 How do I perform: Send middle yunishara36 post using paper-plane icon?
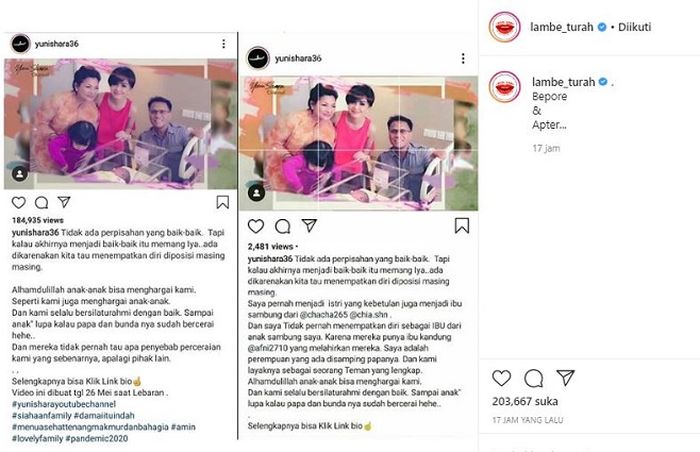(x=309, y=225)
